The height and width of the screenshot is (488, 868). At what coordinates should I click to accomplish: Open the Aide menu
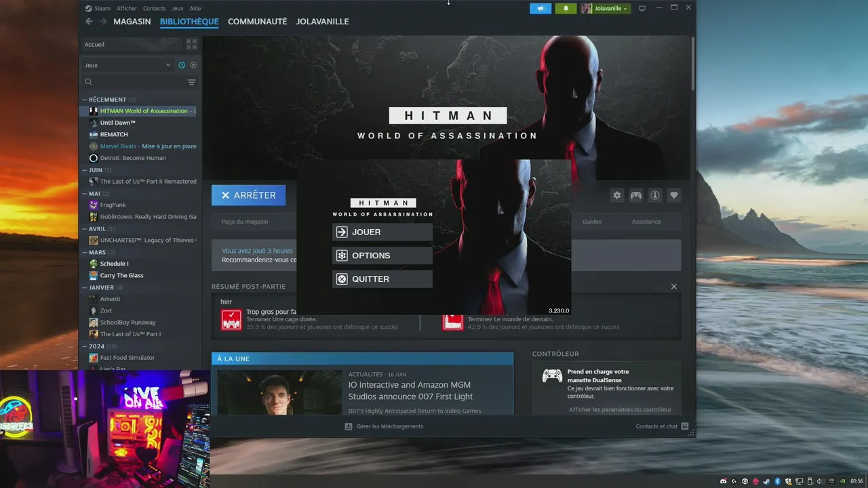click(195, 8)
